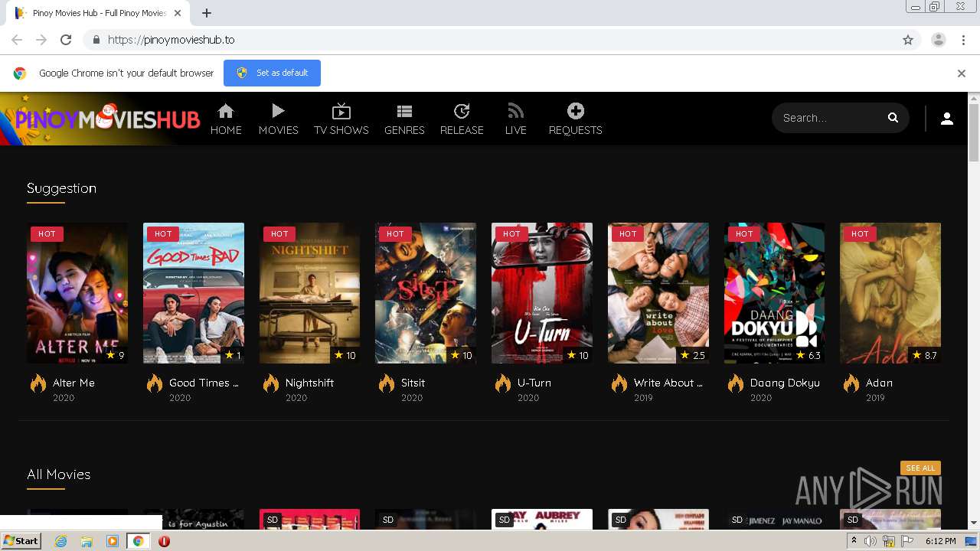
Task: Open the LIVE nav item
Action: pyautogui.click(x=515, y=120)
